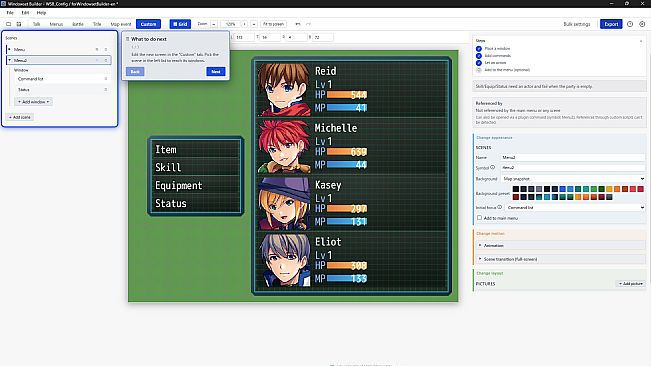Open the settings gear icon
This screenshot has height=366, width=651.
point(642,24)
